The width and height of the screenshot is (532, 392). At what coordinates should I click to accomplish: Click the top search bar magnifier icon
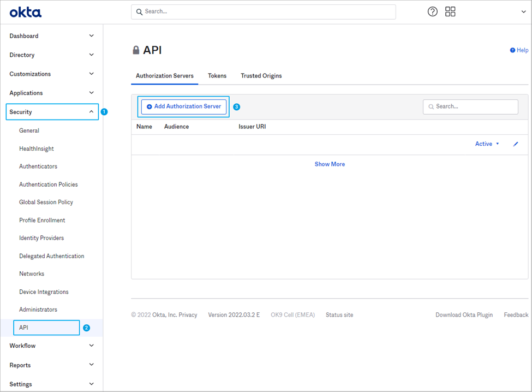[x=139, y=12]
